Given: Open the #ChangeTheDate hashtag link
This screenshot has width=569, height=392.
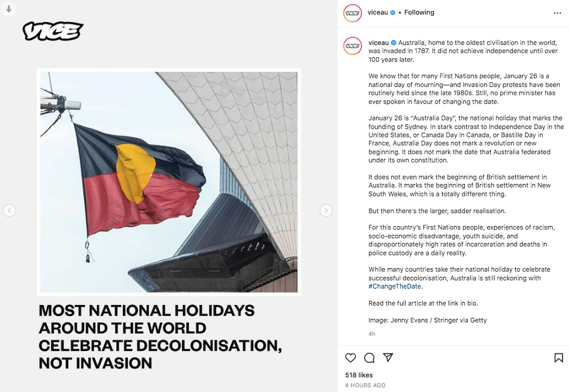Looking at the screenshot, I should tap(395, 286).
